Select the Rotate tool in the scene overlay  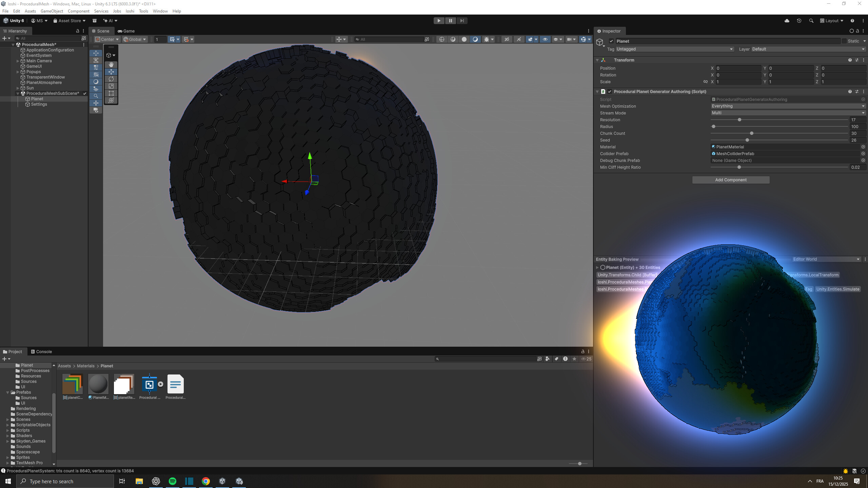[111, 79]
